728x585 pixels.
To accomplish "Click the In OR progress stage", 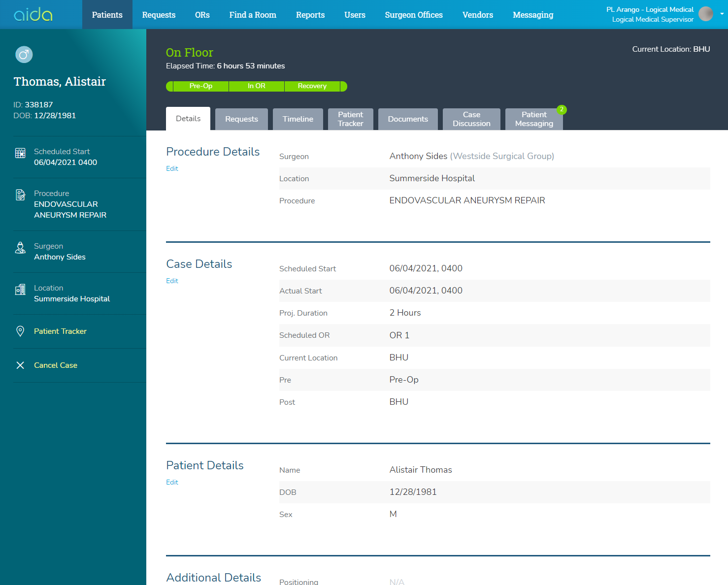I will (x=256, y=86).
